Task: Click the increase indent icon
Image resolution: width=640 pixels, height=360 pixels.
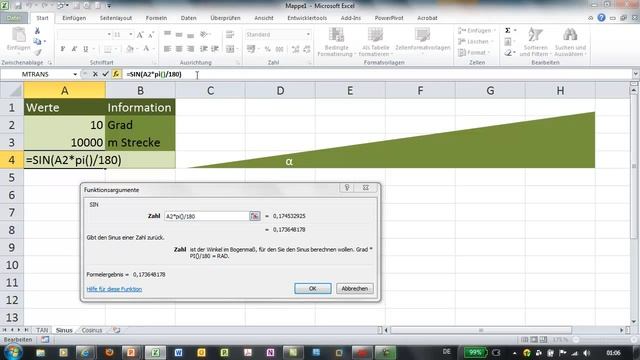Action: pyautogui.click(x=215, y=49)
